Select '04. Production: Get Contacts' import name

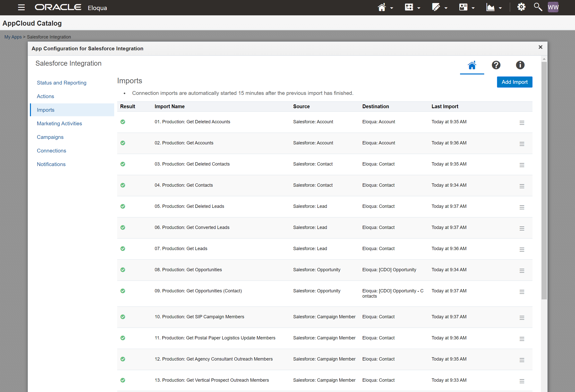coord(184,185)
